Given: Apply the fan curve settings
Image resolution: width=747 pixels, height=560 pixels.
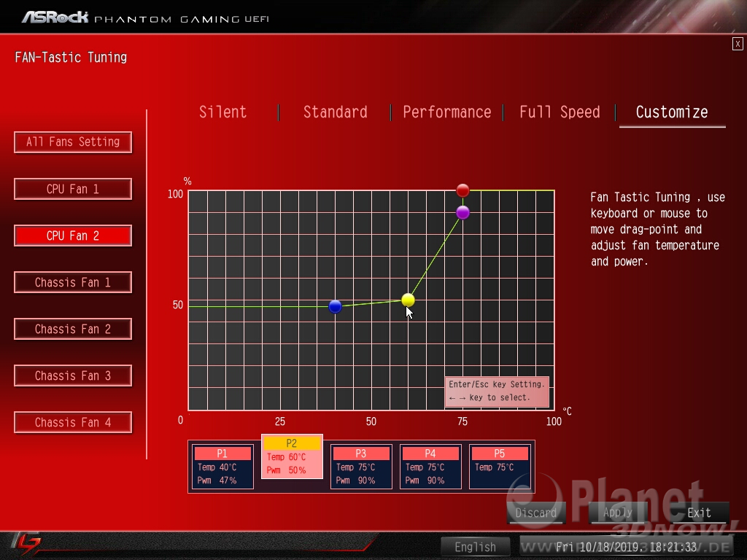Looking at the screenshot, I should (617, 513).
